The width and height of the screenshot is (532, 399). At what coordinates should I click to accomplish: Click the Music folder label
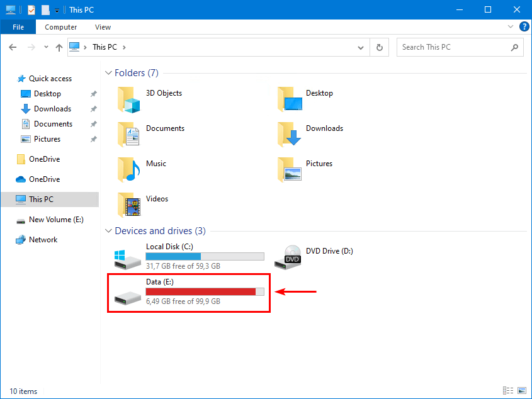[x=156, y=164]
